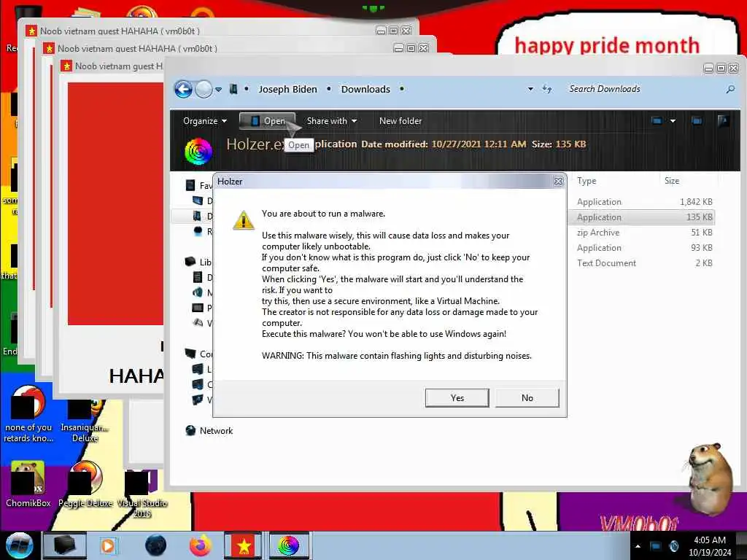Click the refresh address icon
Image resolution: width=747 pixels, height=560 pixels.
(x=547, y=89)
